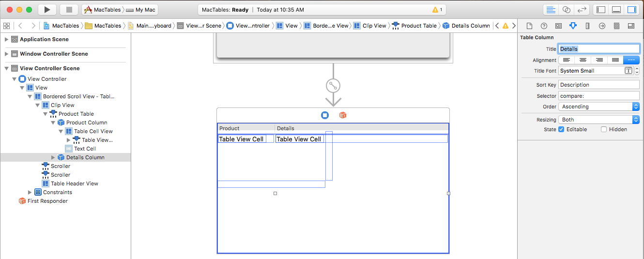644x259 pixels.
Task: Open MacTables project in jump bar
Action: pyautogui.click(x=61, y=26)
